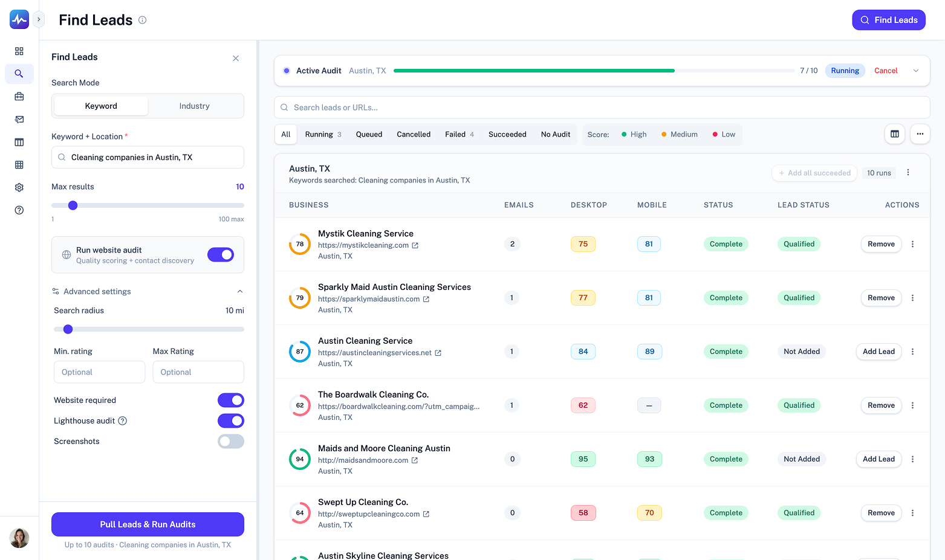Open the mail envelope sidebar icon
Viewport: 945px width, 560px height.
pos(19,120)
